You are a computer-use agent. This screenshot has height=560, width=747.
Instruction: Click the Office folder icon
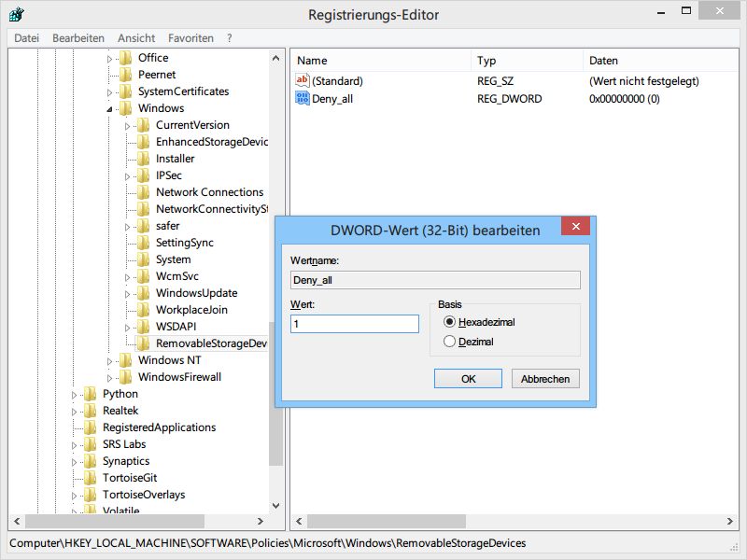coord(126,58)
